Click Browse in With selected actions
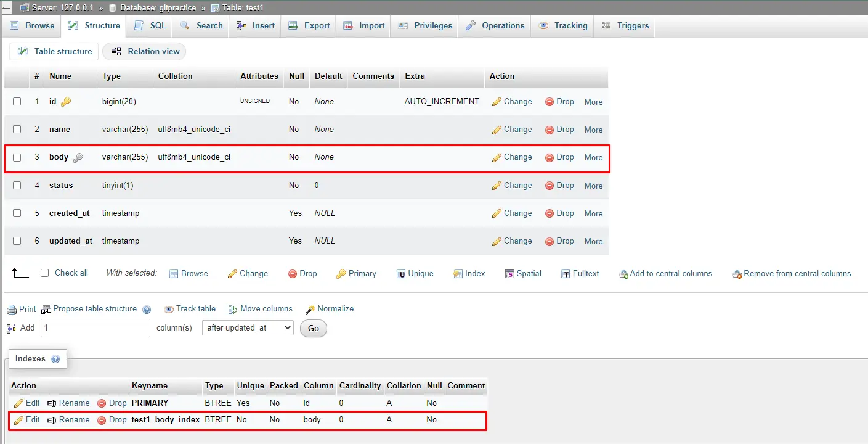868x444 pixels. coord(189,273)
